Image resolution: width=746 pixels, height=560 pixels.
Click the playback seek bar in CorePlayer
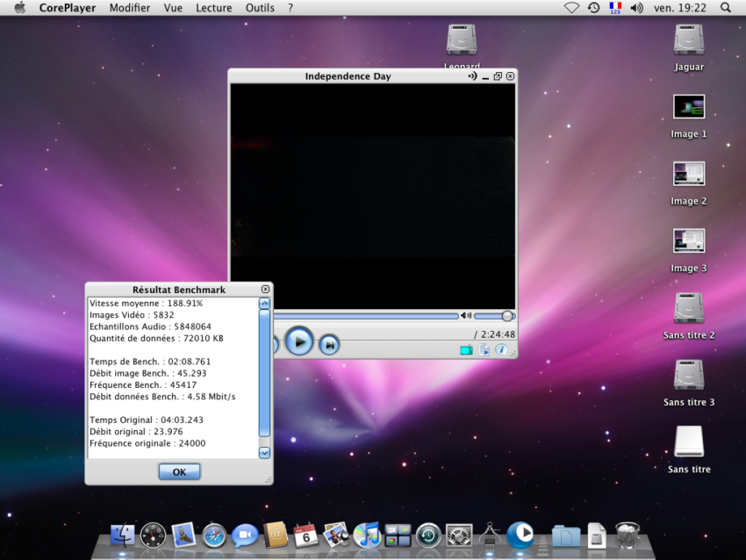(x=365, y=316)
